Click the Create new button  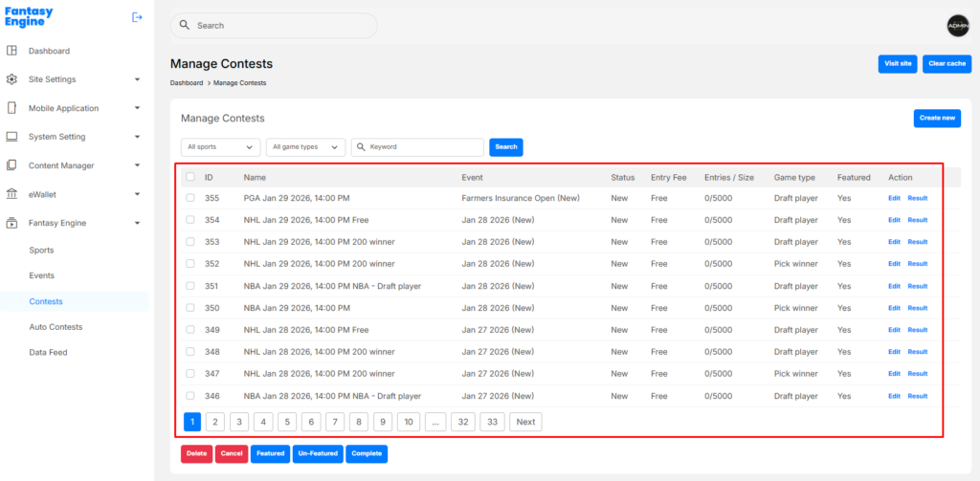pyautogui.click(x=937, y=118)
